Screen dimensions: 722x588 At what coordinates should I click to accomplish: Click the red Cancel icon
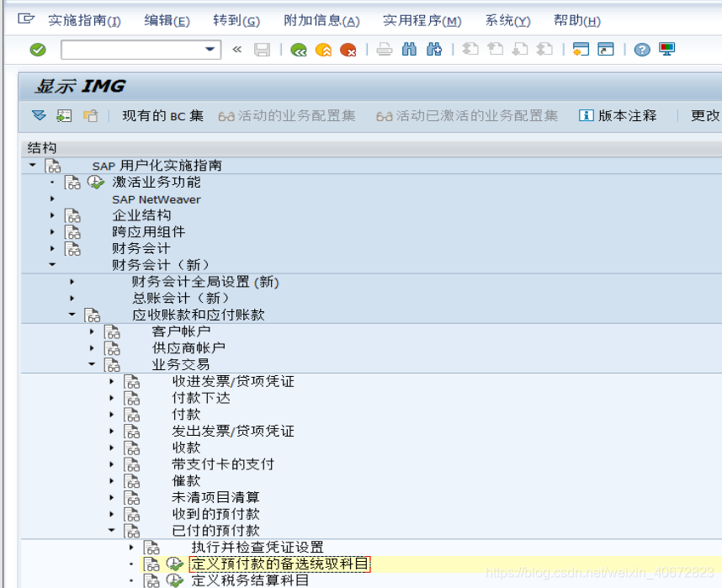point(348,50)
